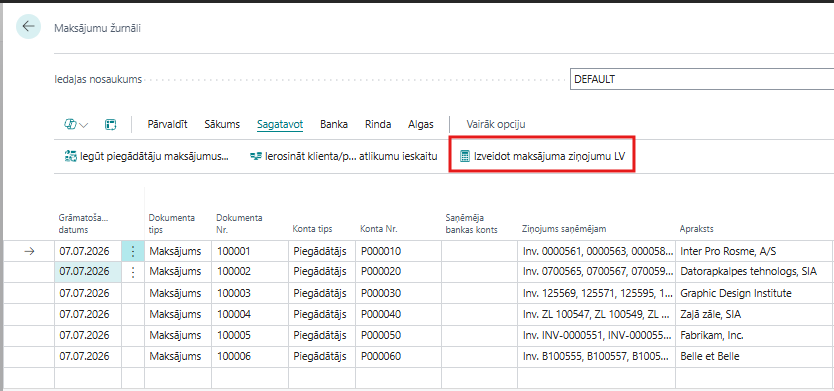Sort by Grāmatošanas datums column header

point(84,224)
